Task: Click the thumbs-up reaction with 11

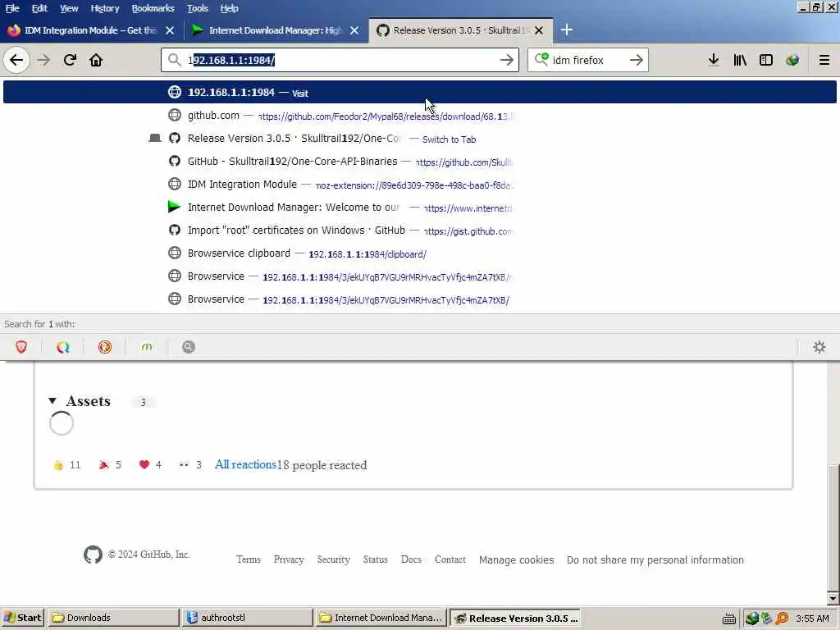Action: 67,465
